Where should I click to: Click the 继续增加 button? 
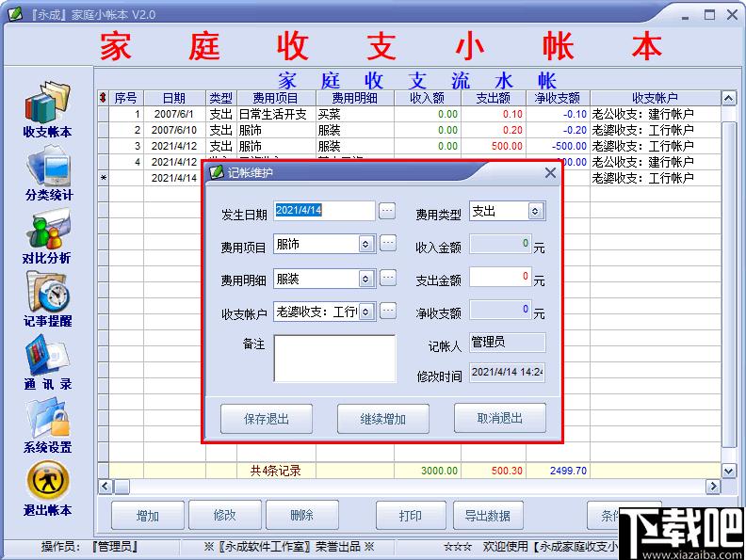point(383,419)
